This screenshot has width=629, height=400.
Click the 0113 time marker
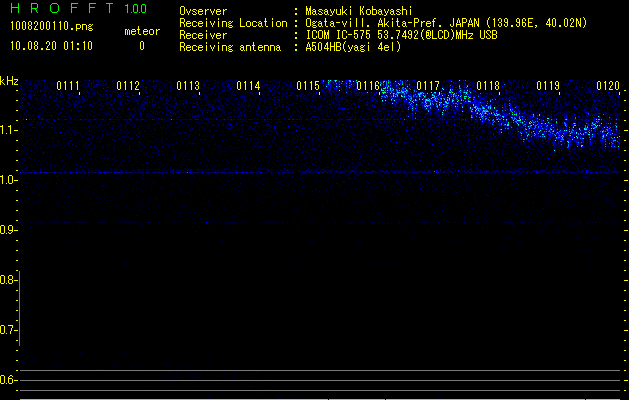coord(188,86)
